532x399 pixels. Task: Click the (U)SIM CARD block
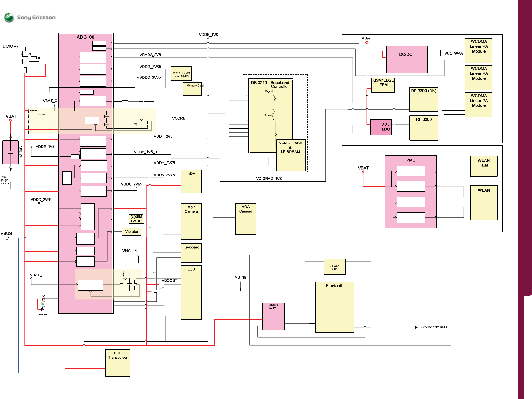coord(136,219)
